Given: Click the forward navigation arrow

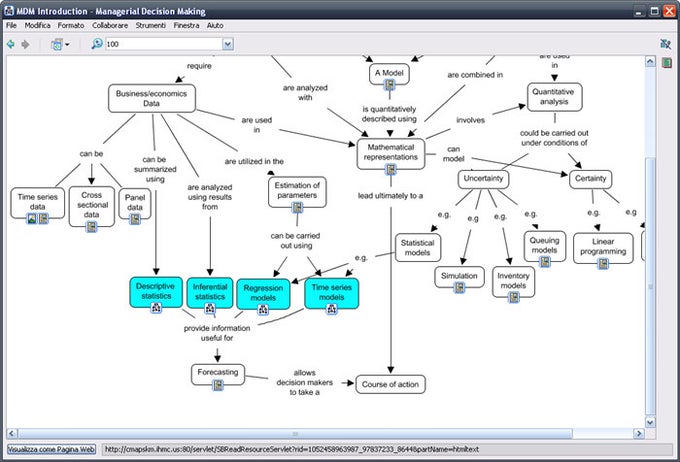Looking at the screenshot, I should pos(26,44).
